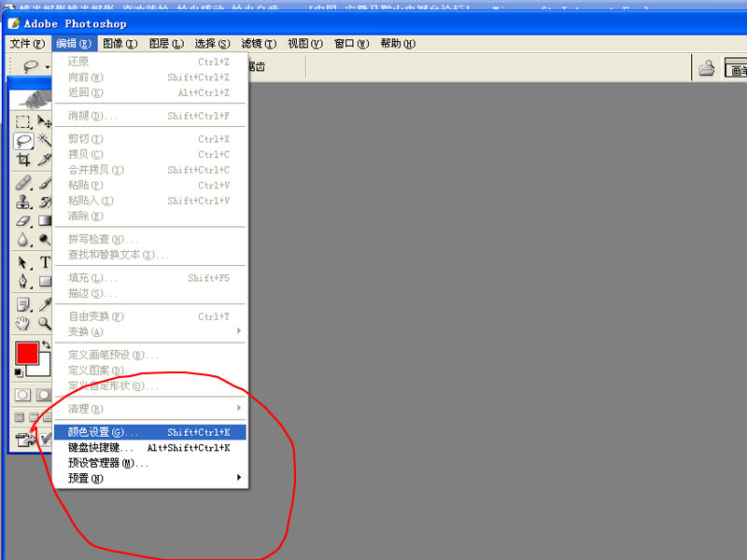Expand the 变换 submenu arrow
Screen dimensions: 747x560
coord(239,331)
